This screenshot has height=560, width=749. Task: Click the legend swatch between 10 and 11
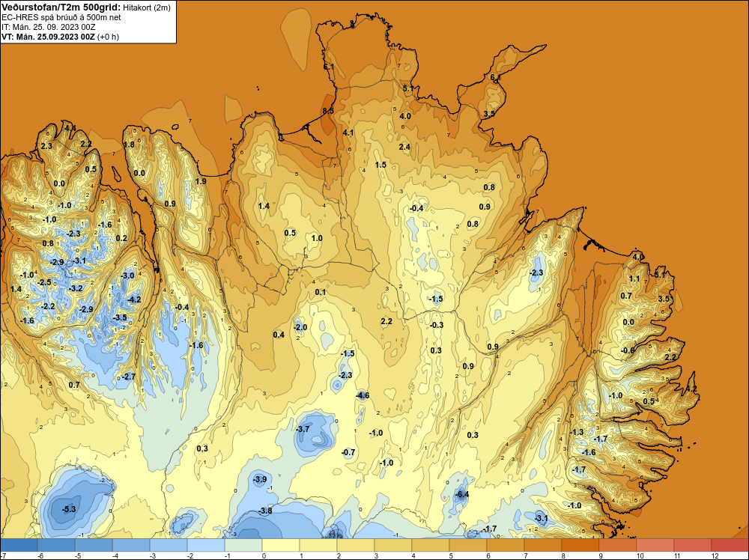[655, 545]
